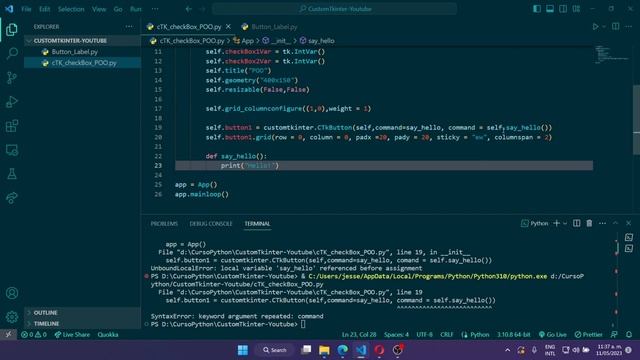
Task: Change UTF-8 file encoding
Action: 424,335
